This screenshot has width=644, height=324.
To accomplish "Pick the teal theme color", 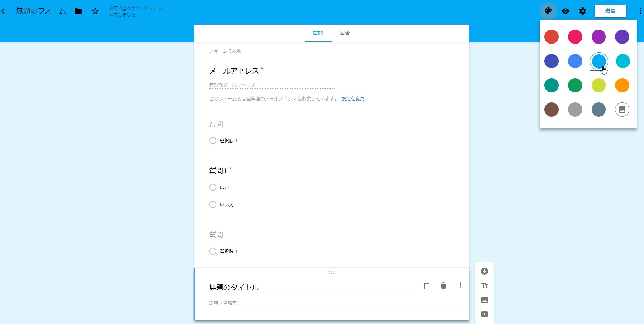I will (552, 85).
